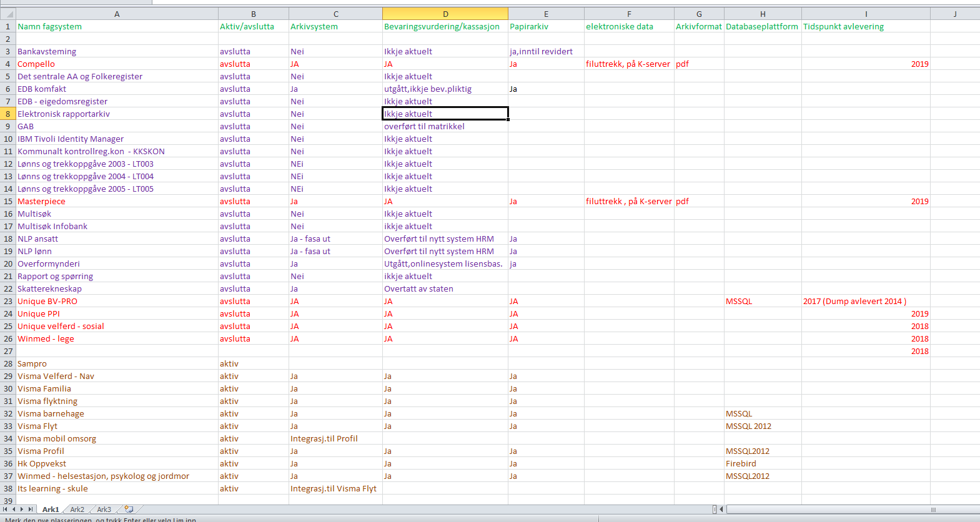Go to previous sheet with navigation arrow
980x522 pixels.
[13, 510]
